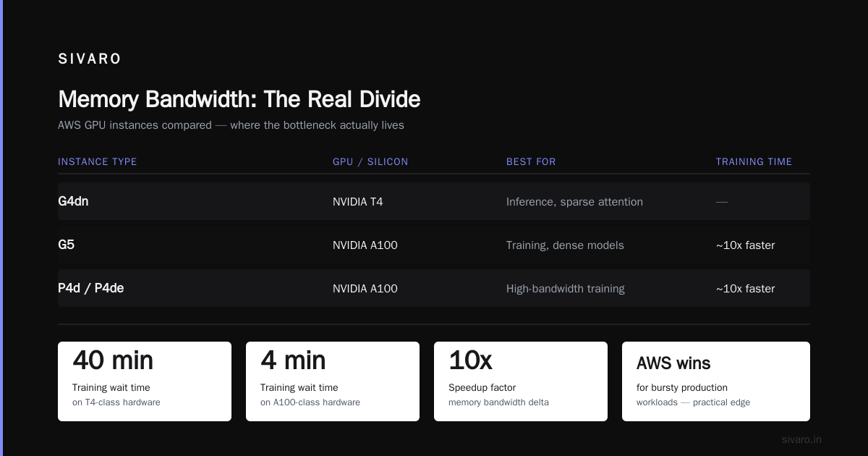Click the '40 min' stat value
The height and width of the screenshot is (456, 868).
coord(113,360)
